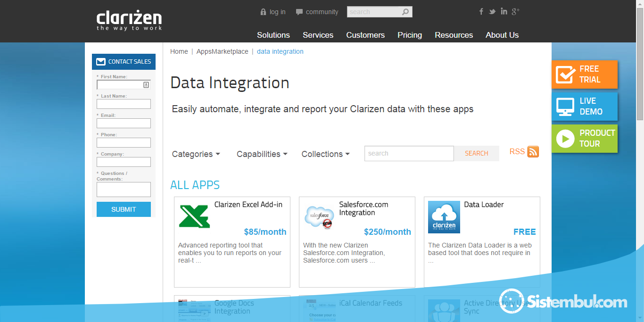Viewport: 644px width, 322px height.
Task: Open the Google Plus icon
Action: (516, 11)
